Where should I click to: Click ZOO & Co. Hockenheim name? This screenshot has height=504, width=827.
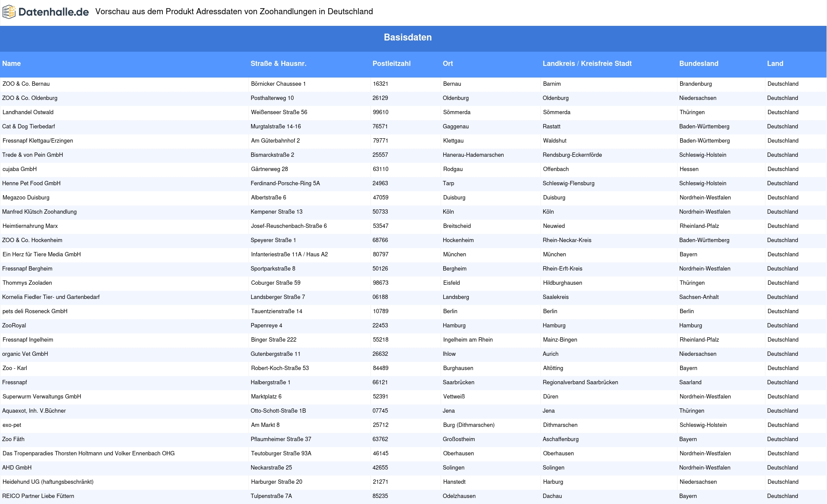click(x=32, y=240)
